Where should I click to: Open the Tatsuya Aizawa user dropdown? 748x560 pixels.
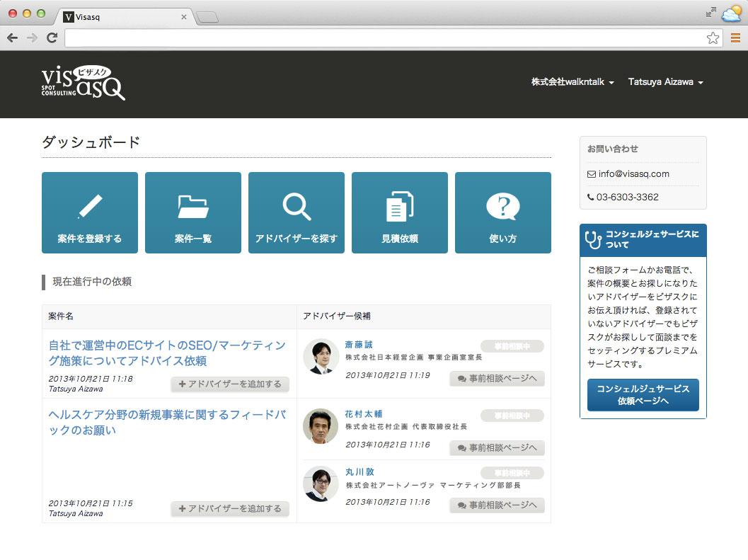(x=665, y=82)
